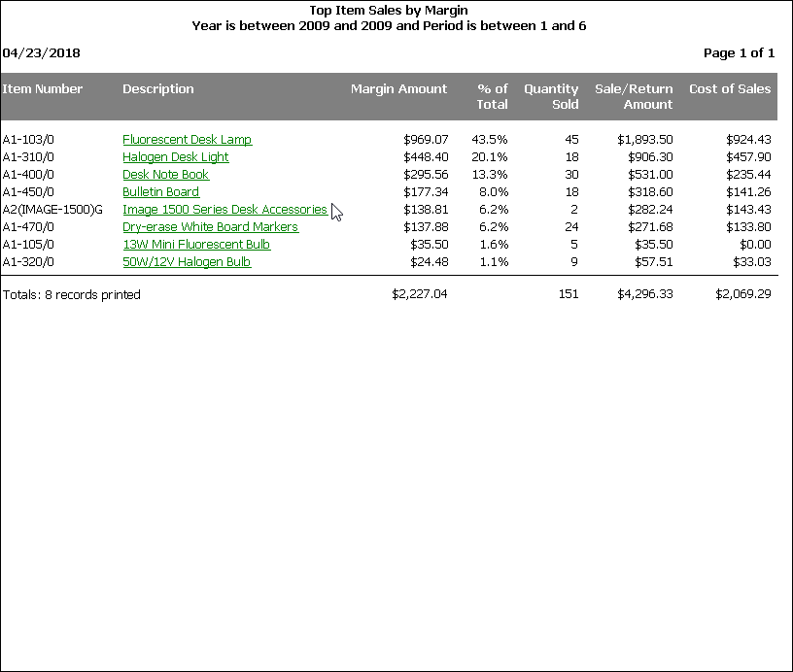The image size is (793, 672).
Task: Open Image 1500 Series Desk Accessories link
Action: pyautogui.click(x=224, y=209)
